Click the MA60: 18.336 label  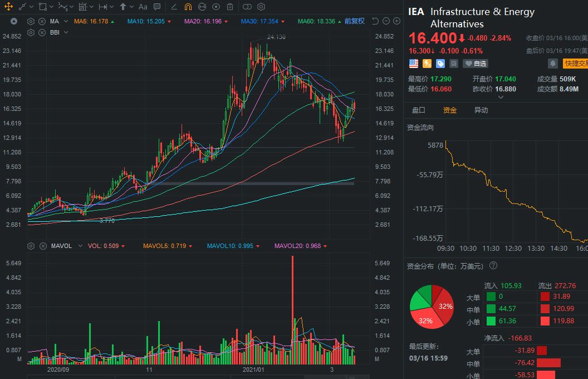pyautogui.click(x=316, y=21)
